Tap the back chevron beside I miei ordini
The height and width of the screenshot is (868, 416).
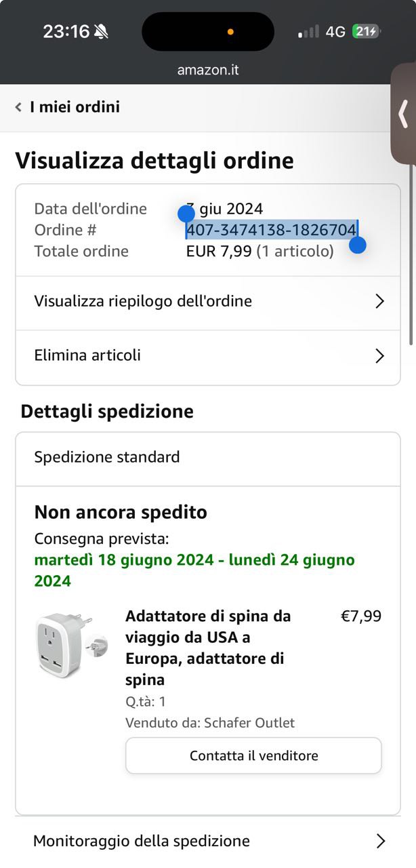pos(18,107)
